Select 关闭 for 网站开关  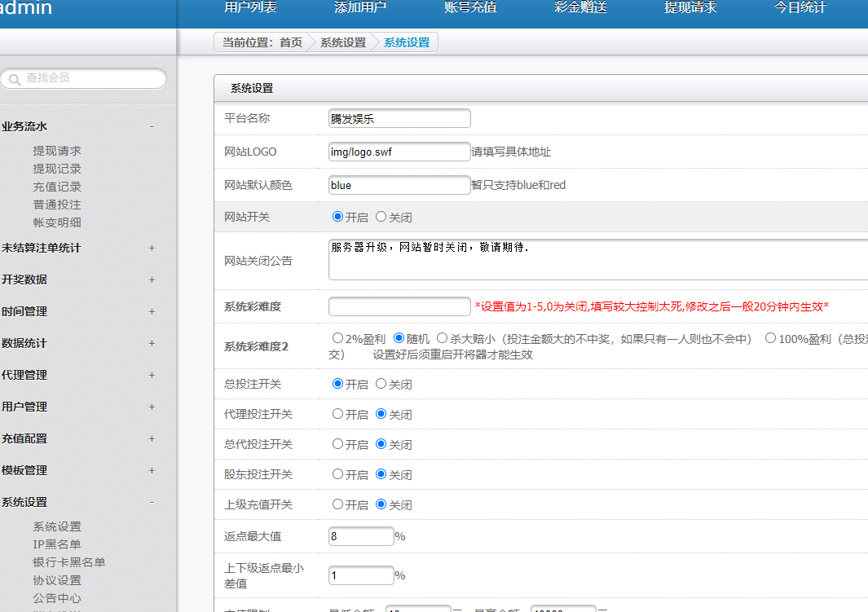[381, 217]
